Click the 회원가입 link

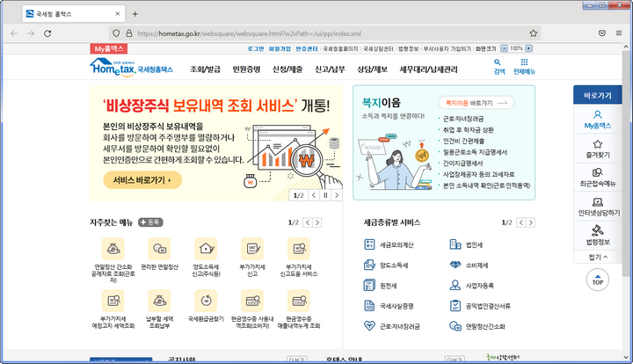pyautogui.click(x=280, y=48)
